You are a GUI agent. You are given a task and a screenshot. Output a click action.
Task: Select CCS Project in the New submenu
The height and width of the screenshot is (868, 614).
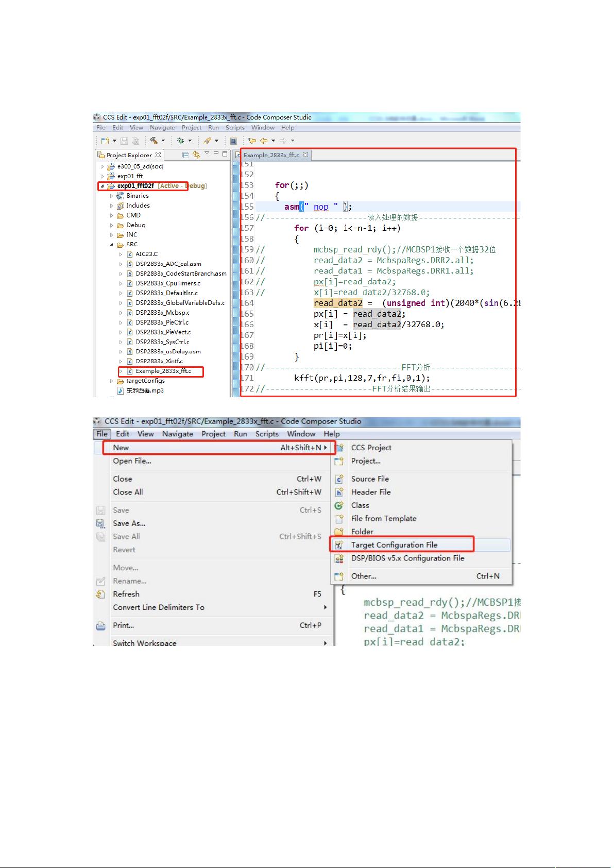coord(371,448)
